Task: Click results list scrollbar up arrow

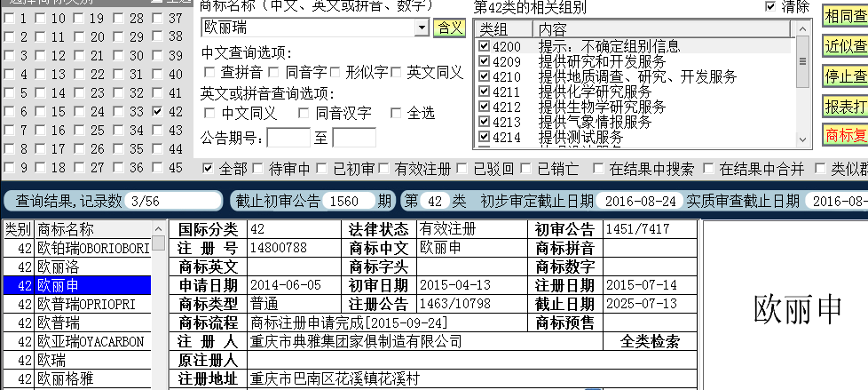Action: coord(158,228)
